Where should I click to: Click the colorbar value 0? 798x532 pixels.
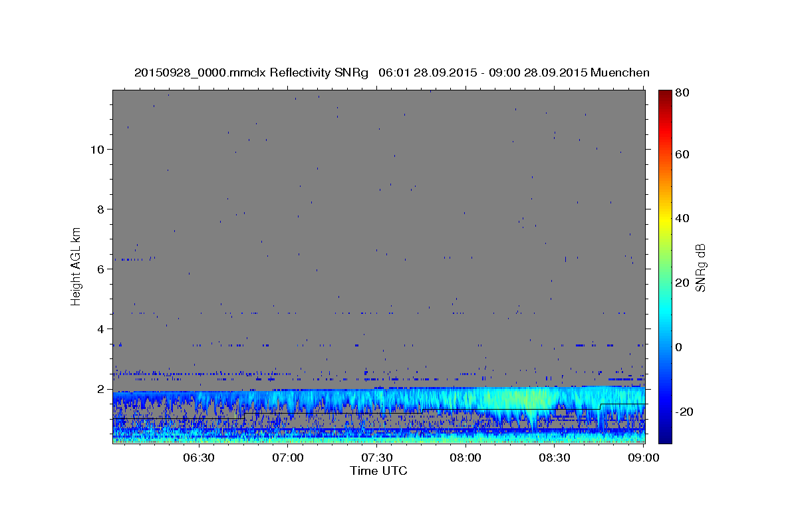pos(678,347)
